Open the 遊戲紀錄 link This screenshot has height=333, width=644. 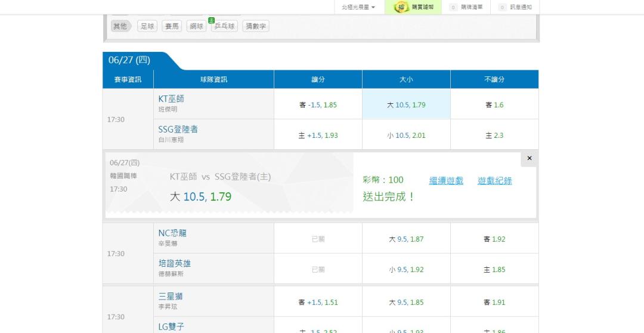(x=494, y=180)
